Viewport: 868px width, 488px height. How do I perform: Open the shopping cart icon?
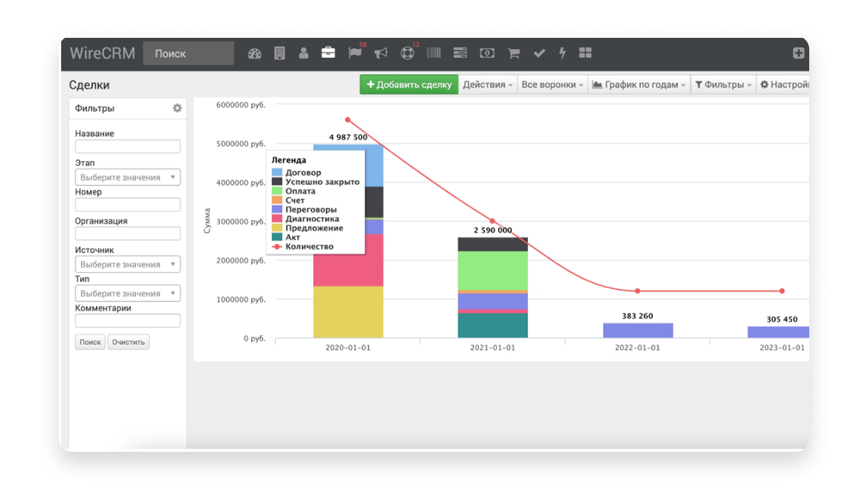pos(514,53)
